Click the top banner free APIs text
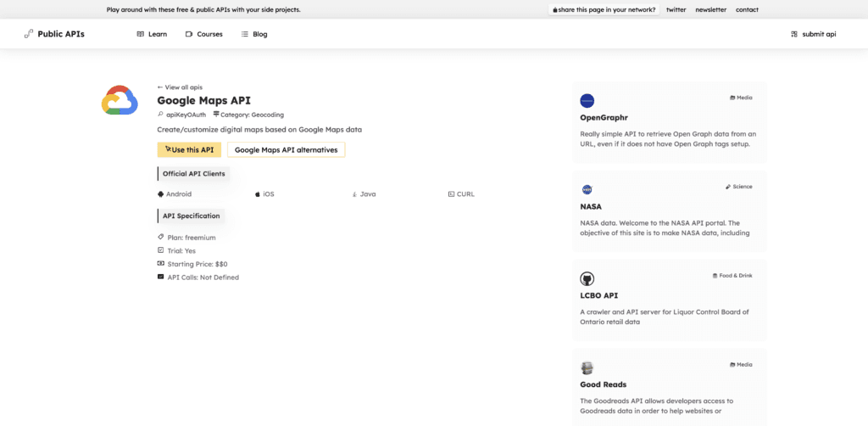 coord(203,9)
